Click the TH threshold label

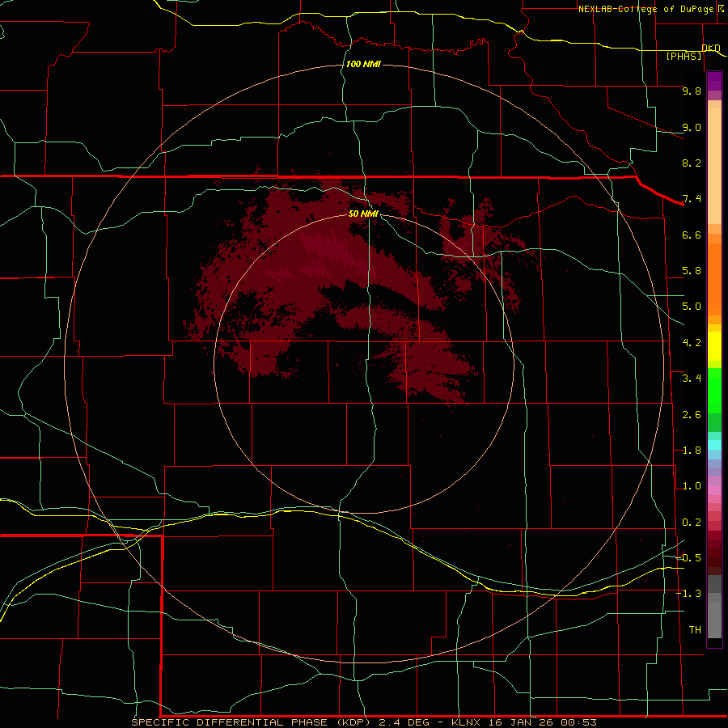[x=695, y=630]
